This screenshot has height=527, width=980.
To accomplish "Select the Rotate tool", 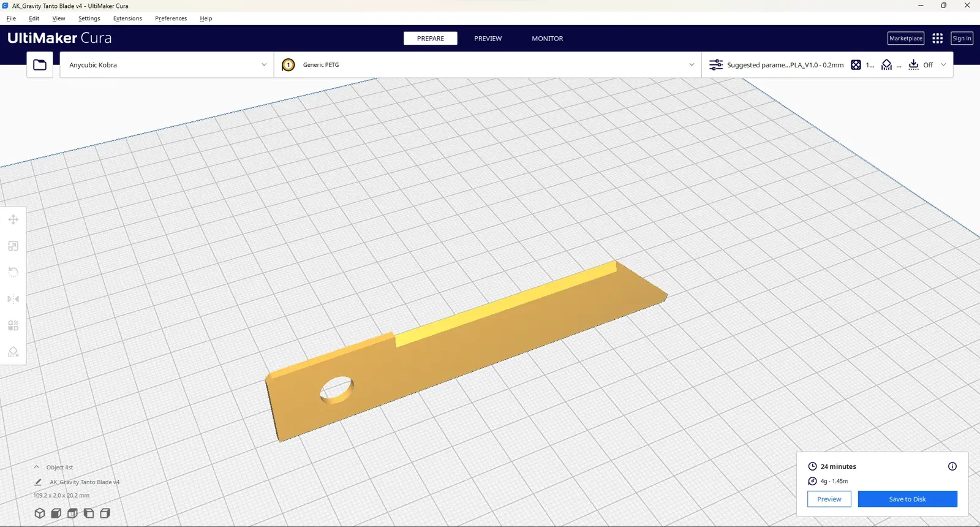I will (13, 272).
